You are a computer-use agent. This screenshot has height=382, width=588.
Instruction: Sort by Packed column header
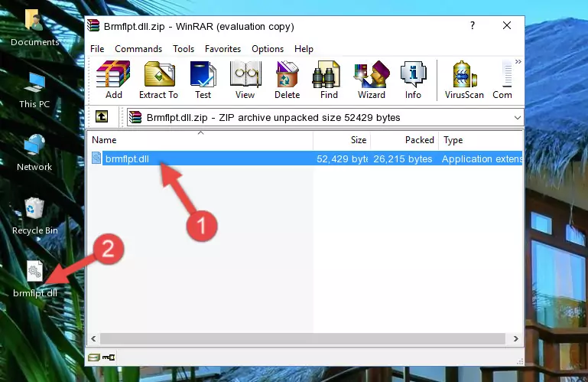[404, 140]
